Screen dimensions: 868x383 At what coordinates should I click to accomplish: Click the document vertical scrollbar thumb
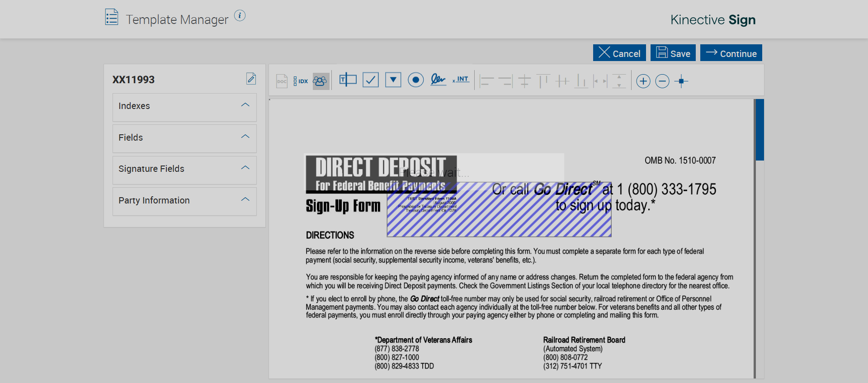[760, 130]
